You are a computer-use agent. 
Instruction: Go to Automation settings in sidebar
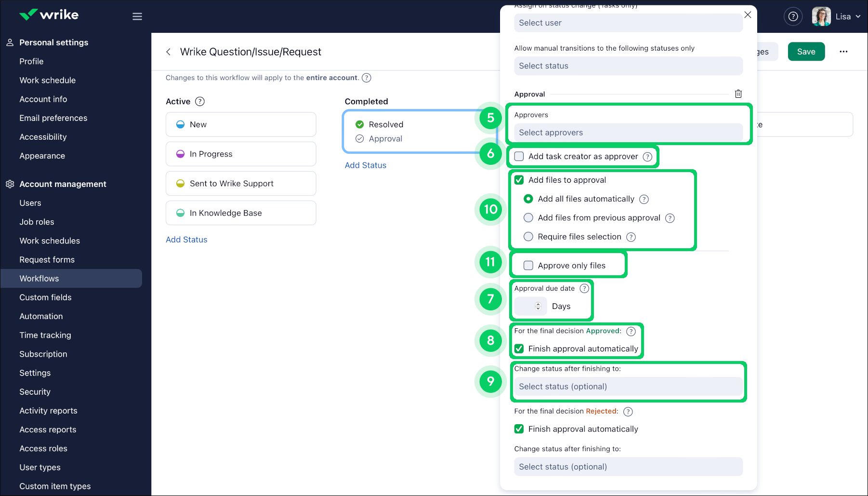pyautogui.click(x=41, y=316)
